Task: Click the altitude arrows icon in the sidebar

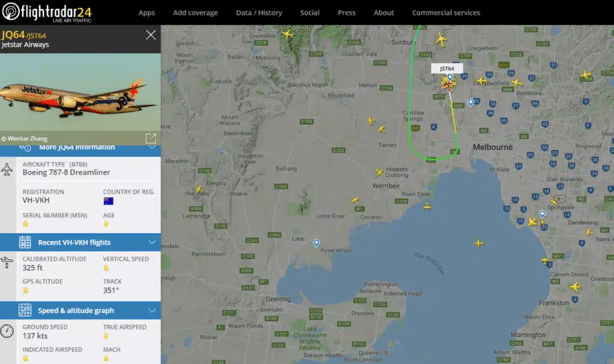Action: pyautogui.click(x=7, y=261)
